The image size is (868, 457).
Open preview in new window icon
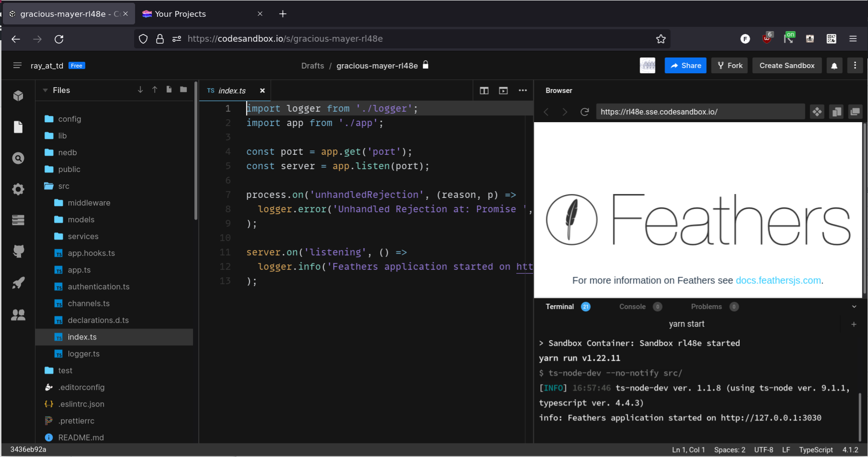pyautogui.click(x=856, y=112)
